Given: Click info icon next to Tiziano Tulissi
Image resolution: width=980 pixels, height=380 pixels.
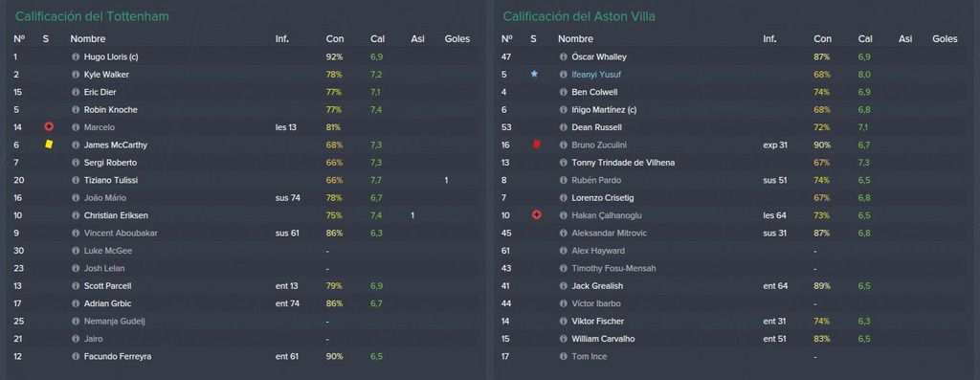Looking at the screenshot, I should [x=76, y=180].
